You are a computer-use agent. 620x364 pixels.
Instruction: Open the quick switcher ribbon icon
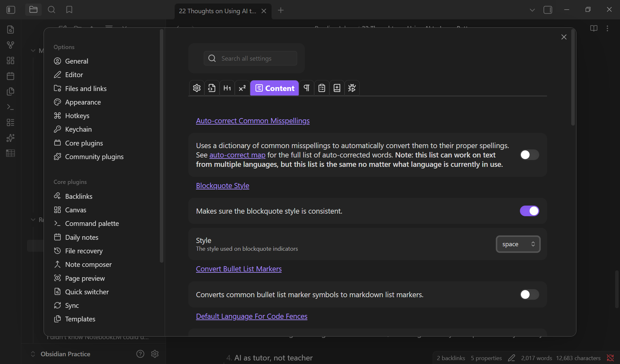coord(10,30)
